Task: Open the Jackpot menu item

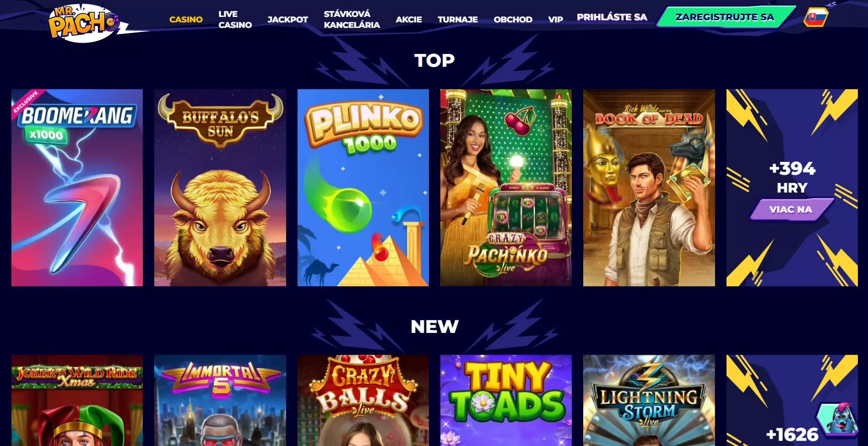Action: click(x=288, y=19)
